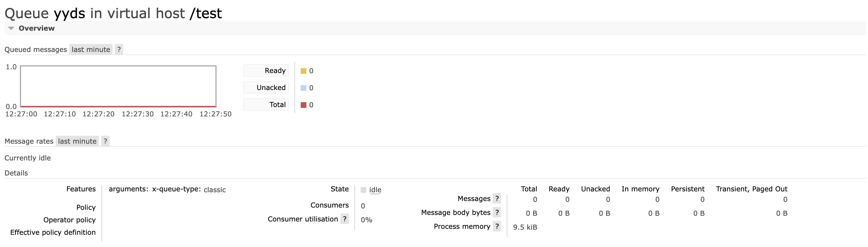Open help for Consumer utilisation
The width and height of the screenshot is (868, 247).
[x=344, y=219]
